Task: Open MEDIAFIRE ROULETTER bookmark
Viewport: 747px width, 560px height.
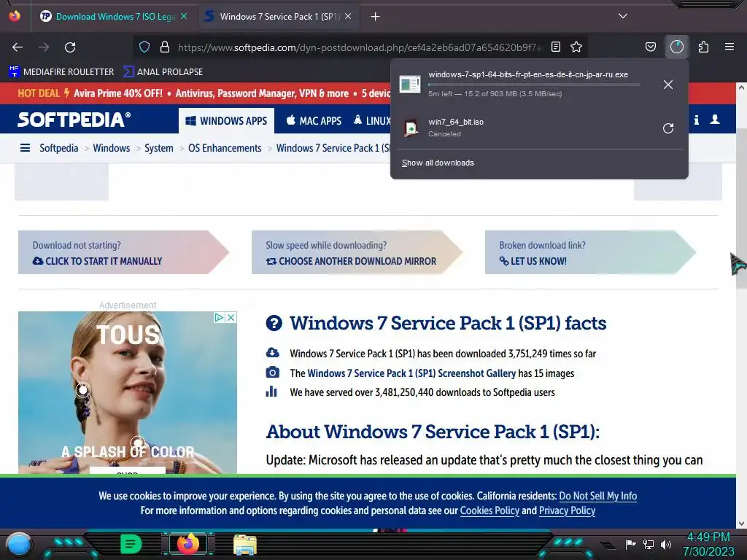Action: [61, 72]
